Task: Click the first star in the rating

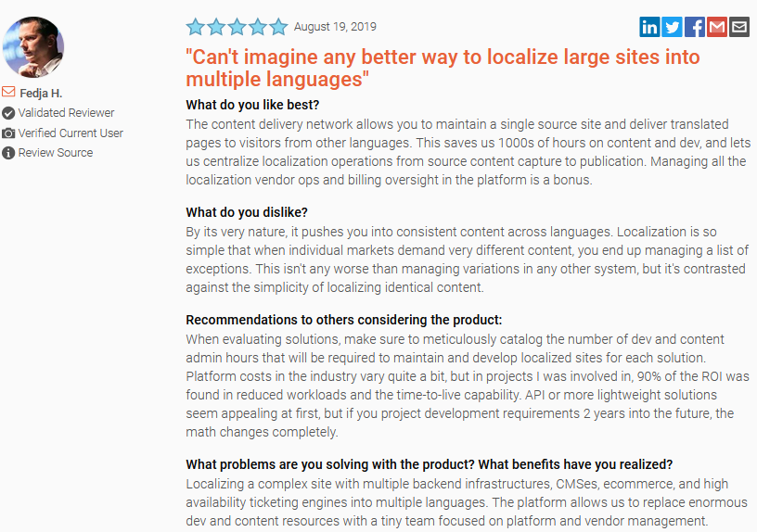Action: (x=195, y=27)
